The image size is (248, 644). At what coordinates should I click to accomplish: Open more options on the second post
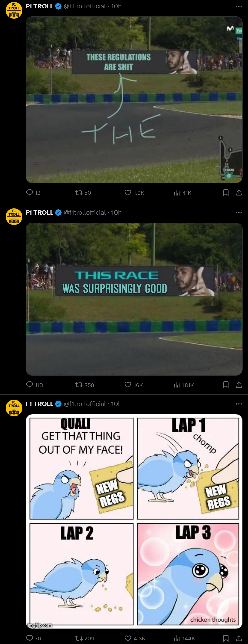click(x=239, y=213)
